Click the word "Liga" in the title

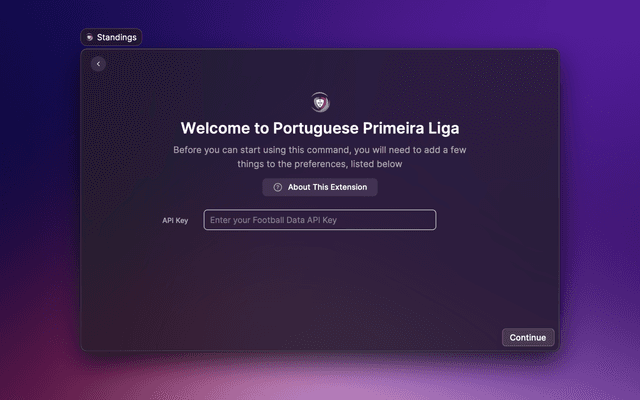tap(444, 128)
